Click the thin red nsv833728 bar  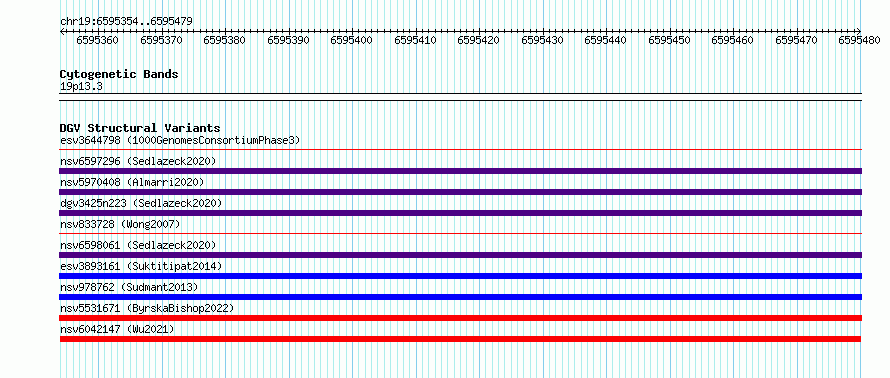pos(460,234)
